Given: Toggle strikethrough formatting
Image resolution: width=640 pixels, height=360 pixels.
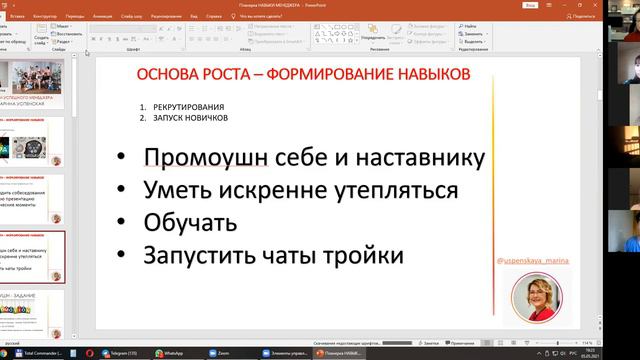Looking at the screenshot, I should (125, 39).
